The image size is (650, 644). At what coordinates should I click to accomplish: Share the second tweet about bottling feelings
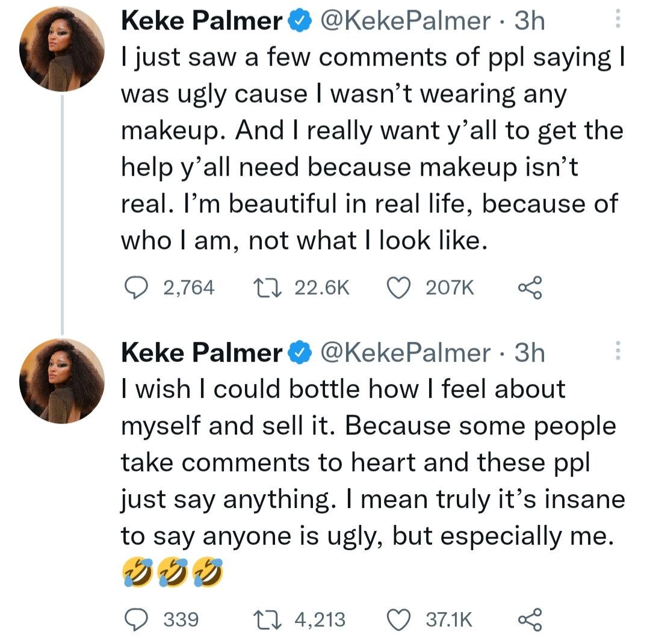[x=530, y=619]
